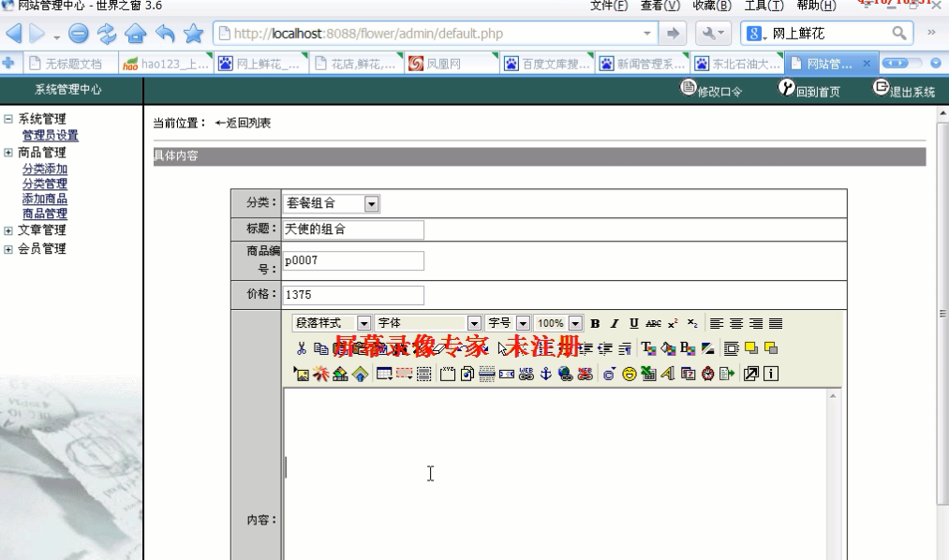Insert Excel sheet via the Excel icon
949x560 pixels.
click(x=649, y=374)
